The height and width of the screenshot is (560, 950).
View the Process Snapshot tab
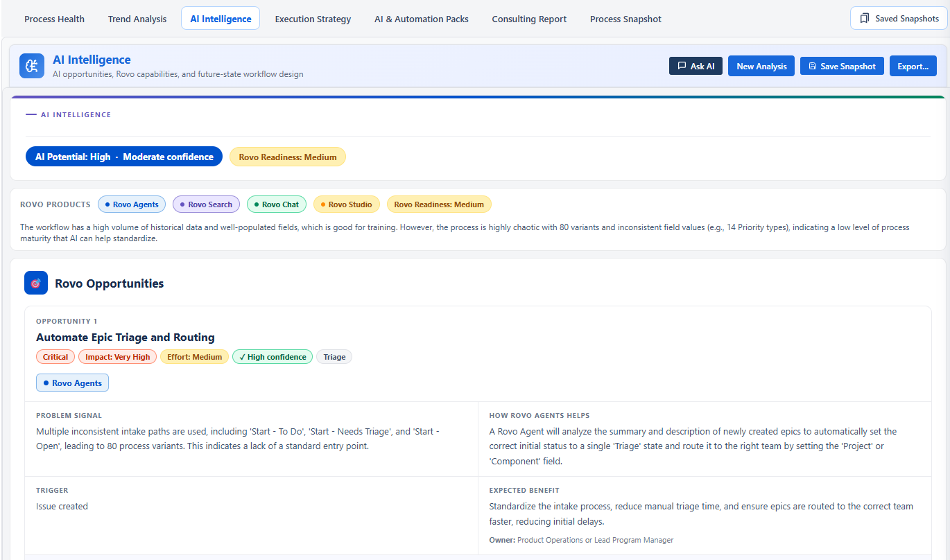(625, 19)
